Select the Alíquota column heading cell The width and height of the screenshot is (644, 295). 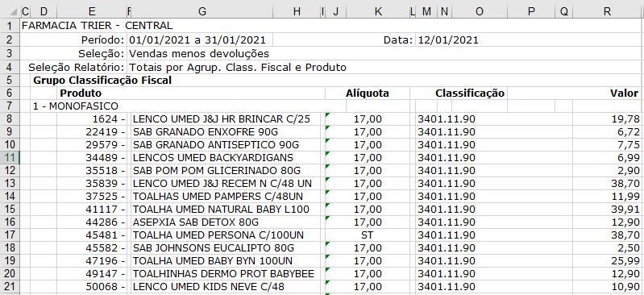pos(368,93)
